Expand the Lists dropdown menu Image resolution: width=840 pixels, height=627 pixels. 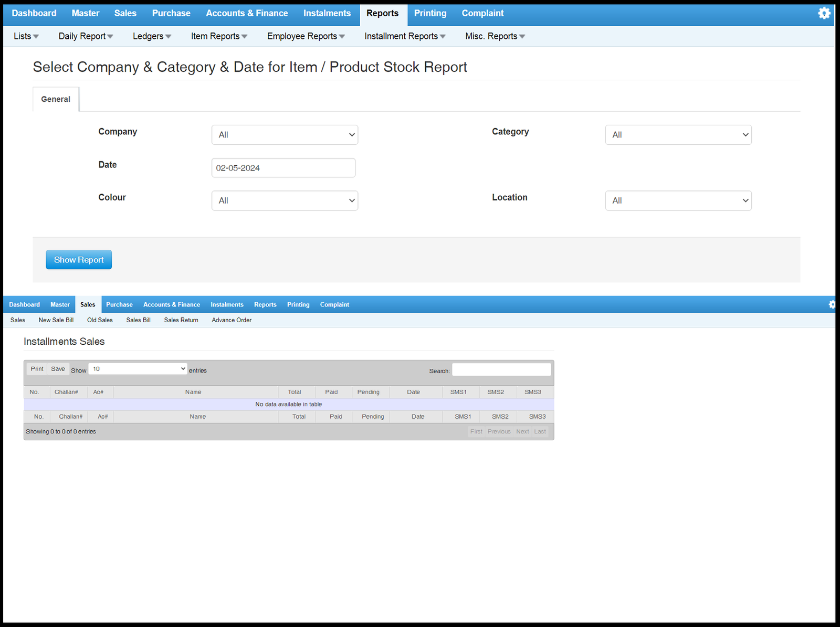[26, 36]
